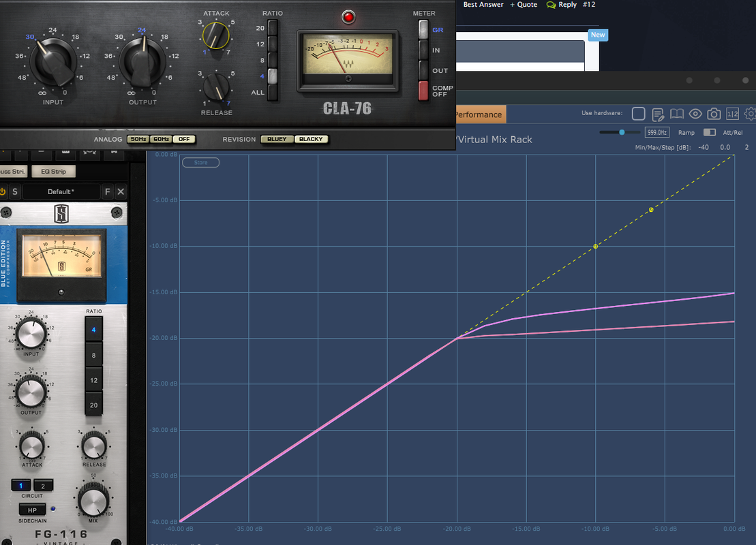Tick the Use hardware checkbox
This screenshot has width=756, height=545.
tap(638, 114)
